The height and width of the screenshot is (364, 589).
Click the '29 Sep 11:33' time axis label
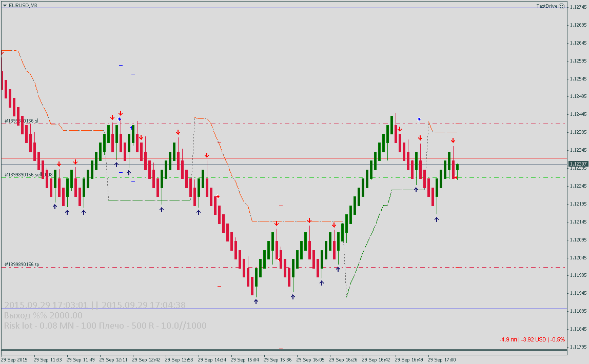tap(48, 360)
